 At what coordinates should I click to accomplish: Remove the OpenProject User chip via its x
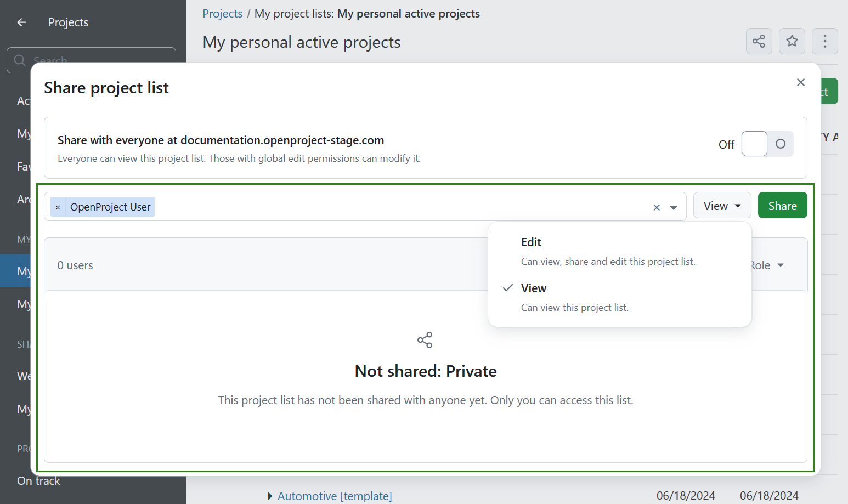pos(58,207)
